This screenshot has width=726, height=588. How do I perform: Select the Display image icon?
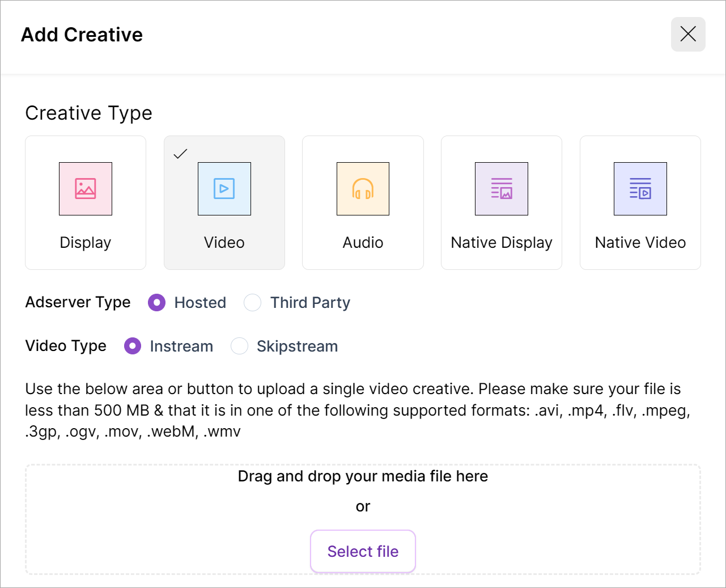[86, 189]
